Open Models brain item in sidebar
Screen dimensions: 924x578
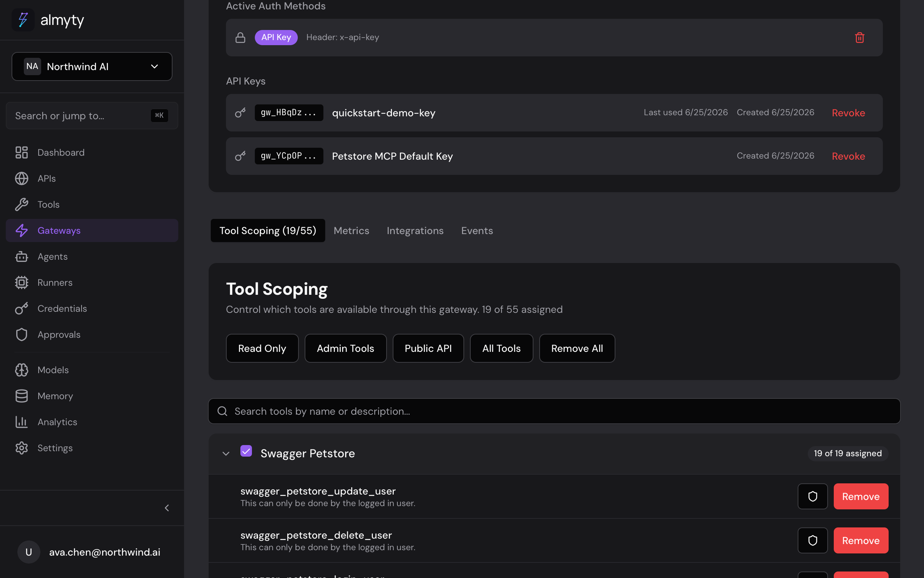pos(92,370)
